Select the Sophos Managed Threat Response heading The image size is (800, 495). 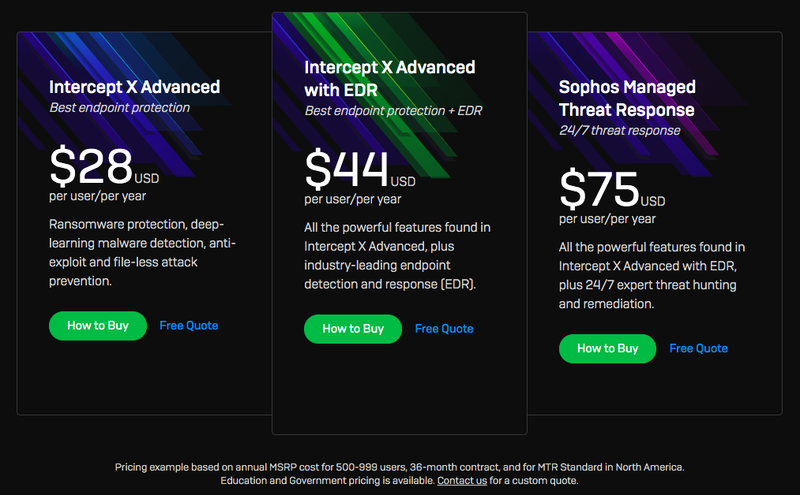[627, 98]
